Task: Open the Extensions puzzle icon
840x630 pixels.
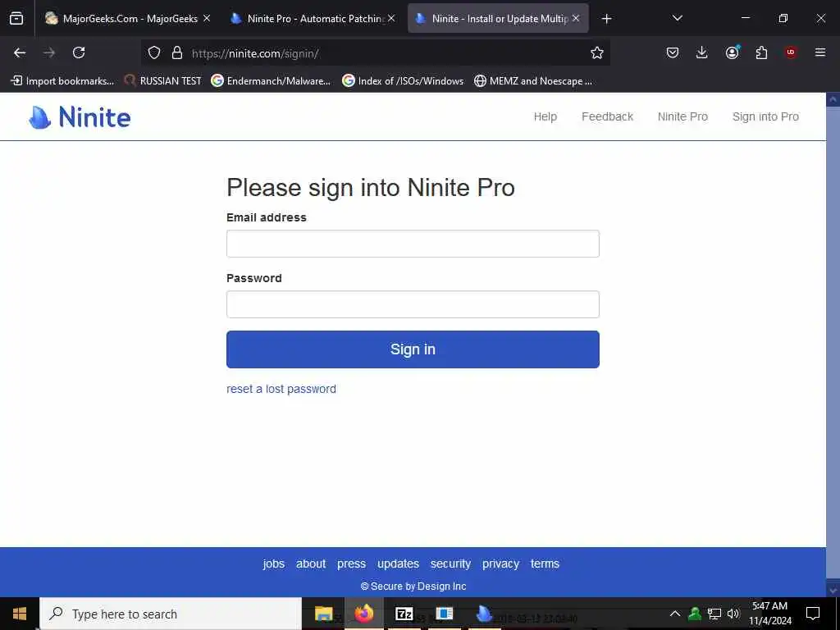Action: point(761,52)
